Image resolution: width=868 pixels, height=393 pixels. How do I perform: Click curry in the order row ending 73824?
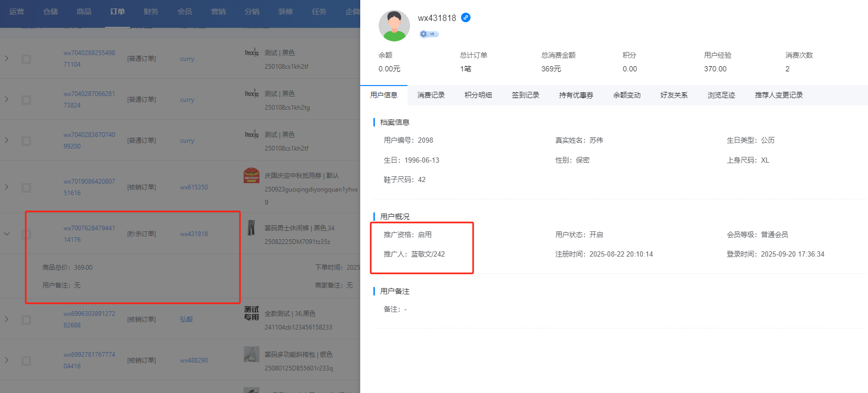[187, 100]
